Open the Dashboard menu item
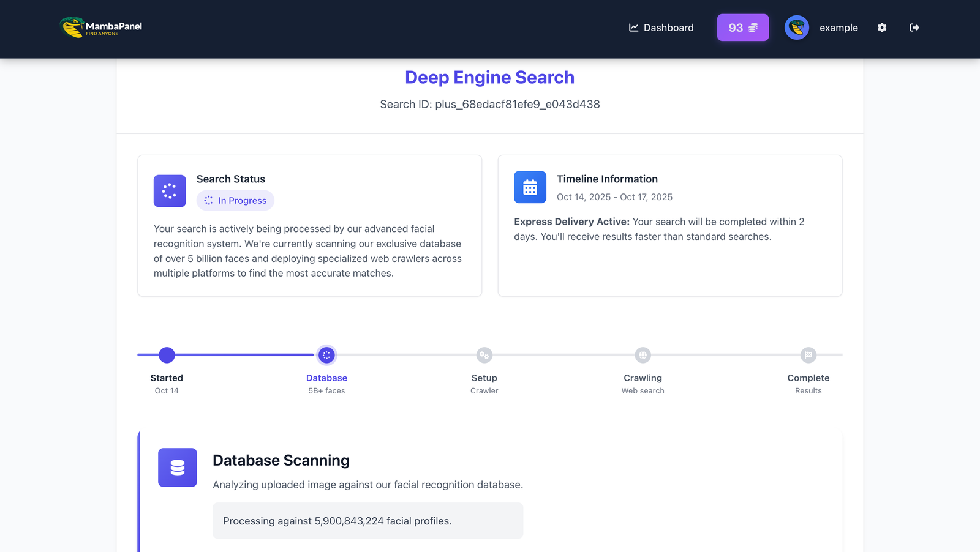Image resolution: width=980 pixels, height=552 pixels. 668,28
